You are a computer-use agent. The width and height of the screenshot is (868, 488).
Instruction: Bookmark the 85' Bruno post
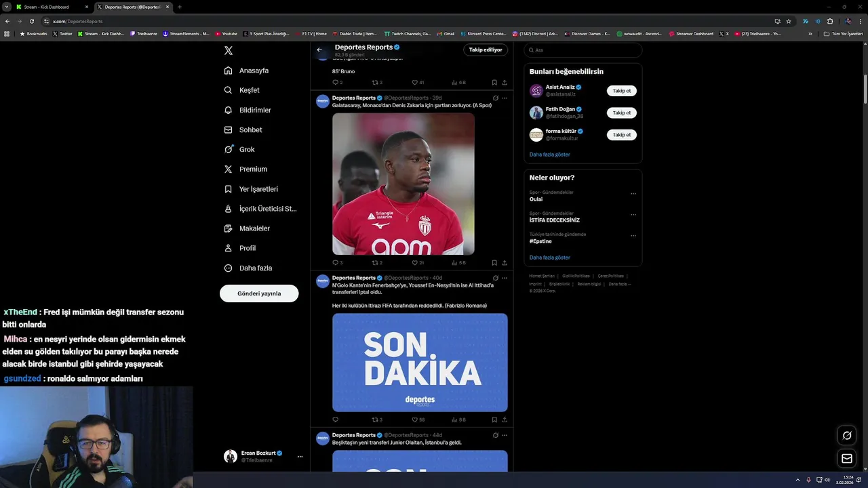point(494,83)
